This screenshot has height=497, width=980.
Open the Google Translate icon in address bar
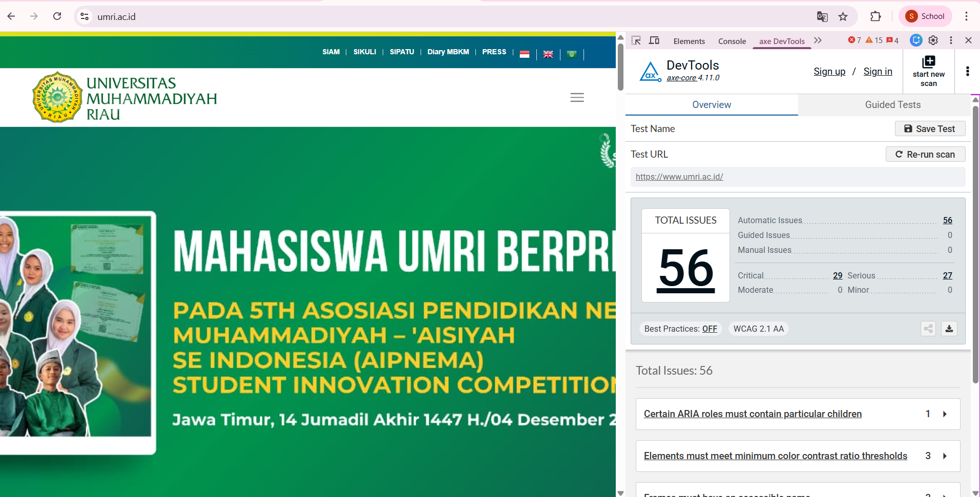pyautogui.click(x=822, y=16)
